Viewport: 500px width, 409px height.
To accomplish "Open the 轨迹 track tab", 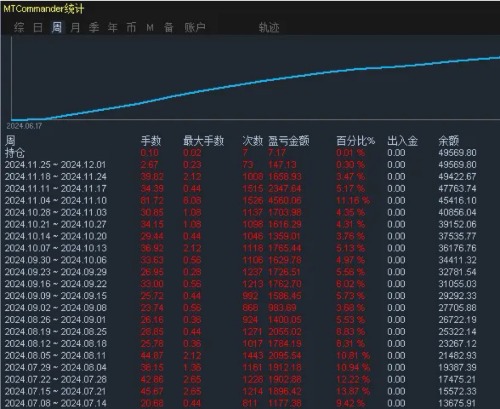I will [269, 28].
